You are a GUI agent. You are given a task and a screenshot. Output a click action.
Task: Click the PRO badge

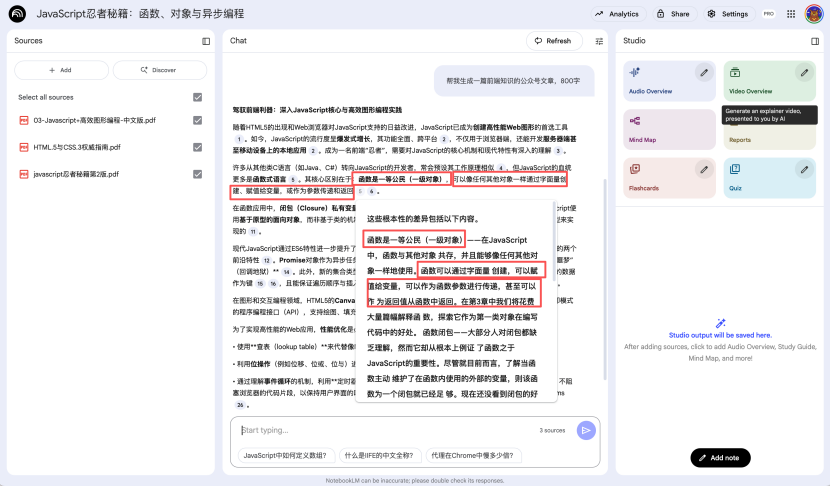tap(769, 14)
